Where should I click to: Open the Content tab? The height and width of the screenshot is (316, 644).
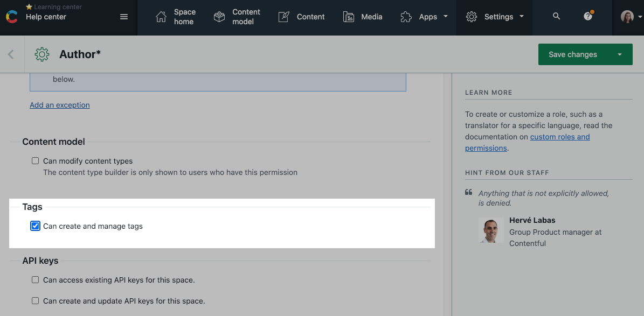(x=301, y=17)
